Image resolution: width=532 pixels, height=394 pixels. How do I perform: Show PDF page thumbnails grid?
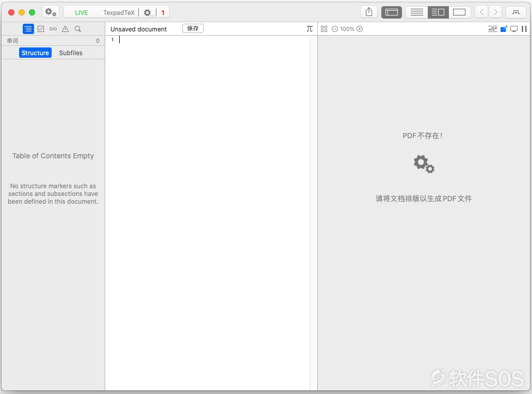click(x=324, y=29)
